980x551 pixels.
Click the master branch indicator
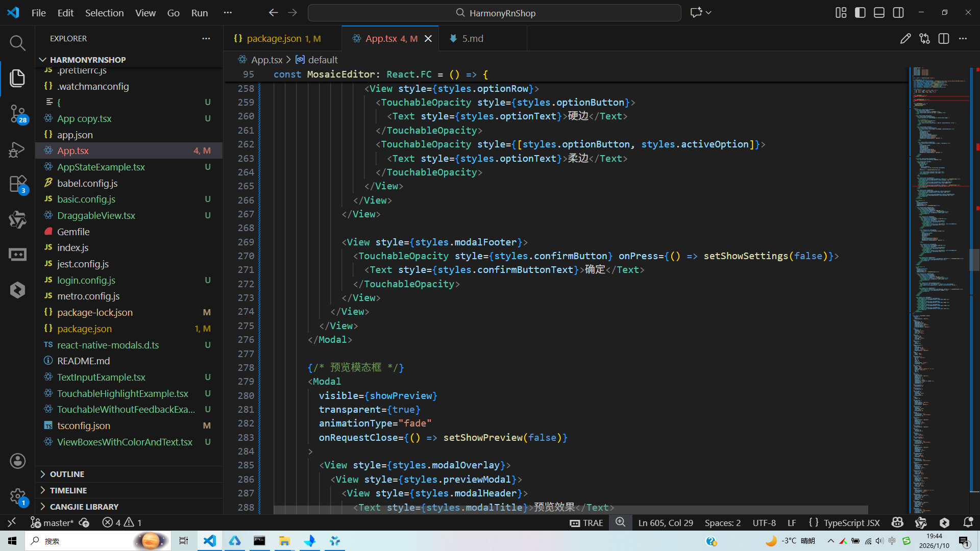click(x=53, y=522)
